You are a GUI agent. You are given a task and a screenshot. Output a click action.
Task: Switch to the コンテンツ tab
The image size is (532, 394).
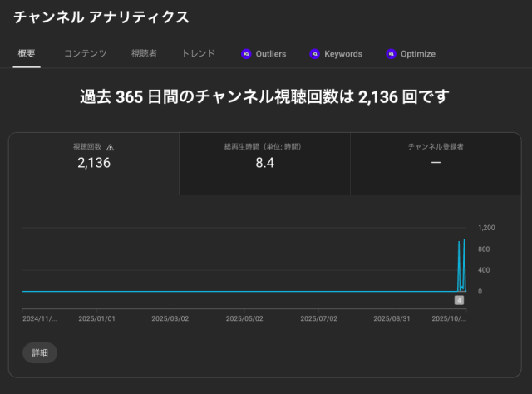[x=86, y=54]
